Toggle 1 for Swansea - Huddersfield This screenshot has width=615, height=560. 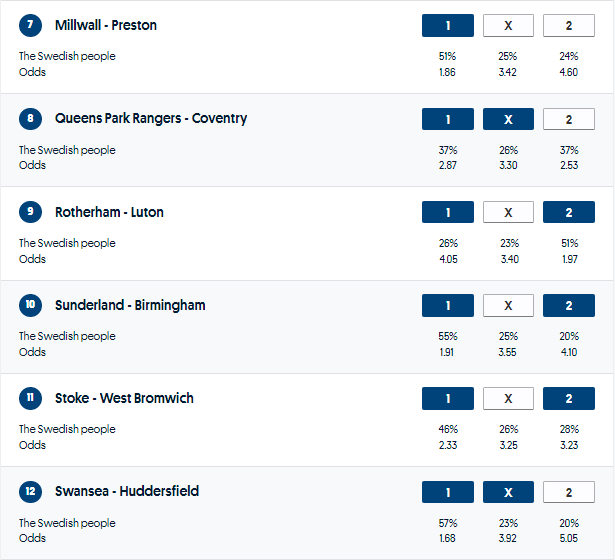pos(447,492)
